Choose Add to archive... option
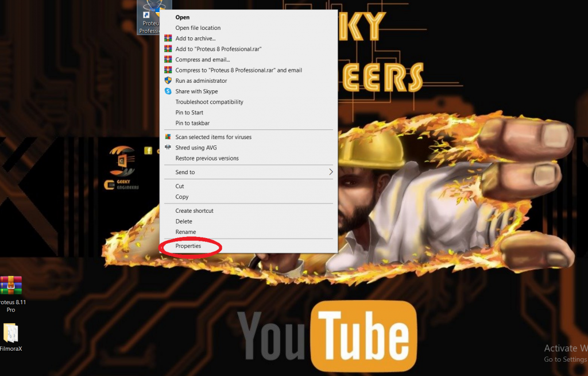This screenshot has width=588, height=376. [x=249, y=39]
